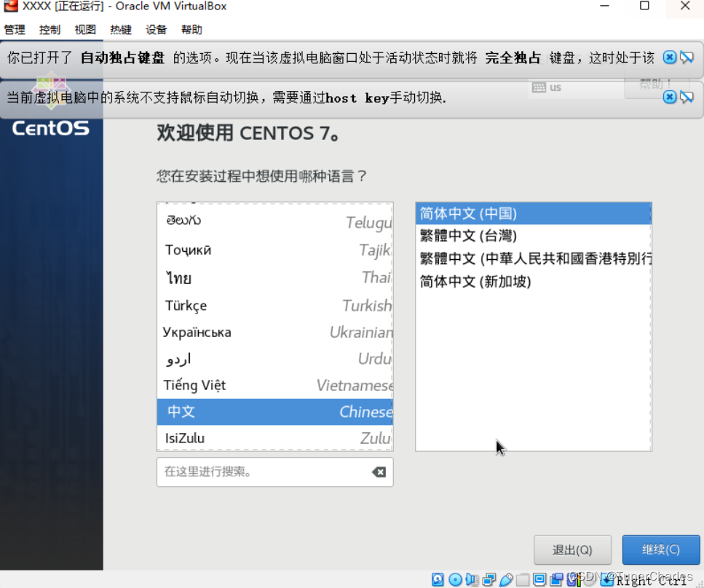This screenshot has width=704, height=588.
Task: Click the network adapters status icon
Action: click(x=489, y=579)
